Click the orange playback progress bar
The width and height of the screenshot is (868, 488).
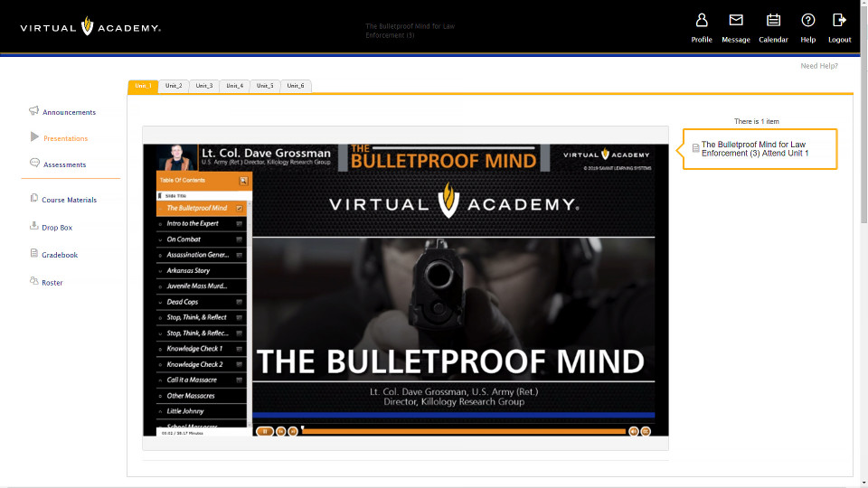tap(463, 431)
